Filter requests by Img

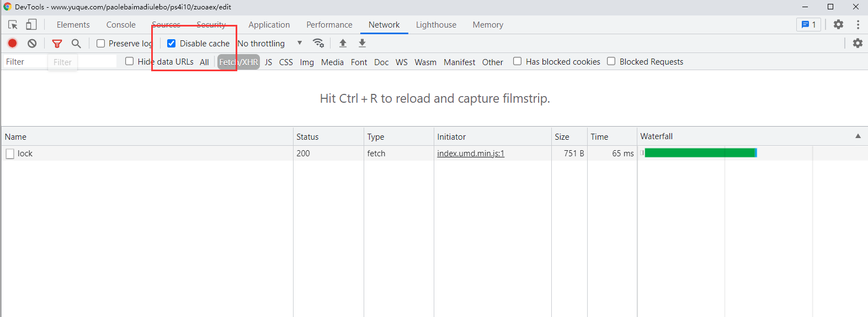tap(307, 62)
